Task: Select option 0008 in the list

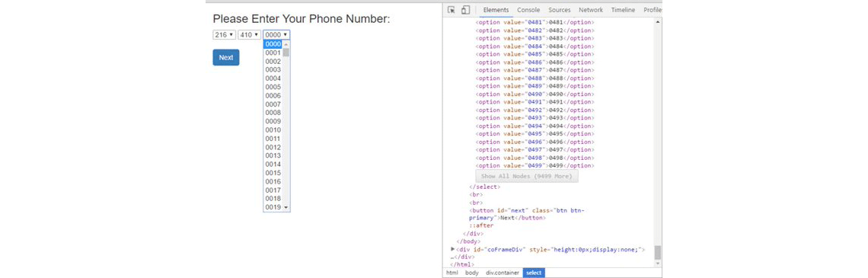Action: [x=273, y=113]
